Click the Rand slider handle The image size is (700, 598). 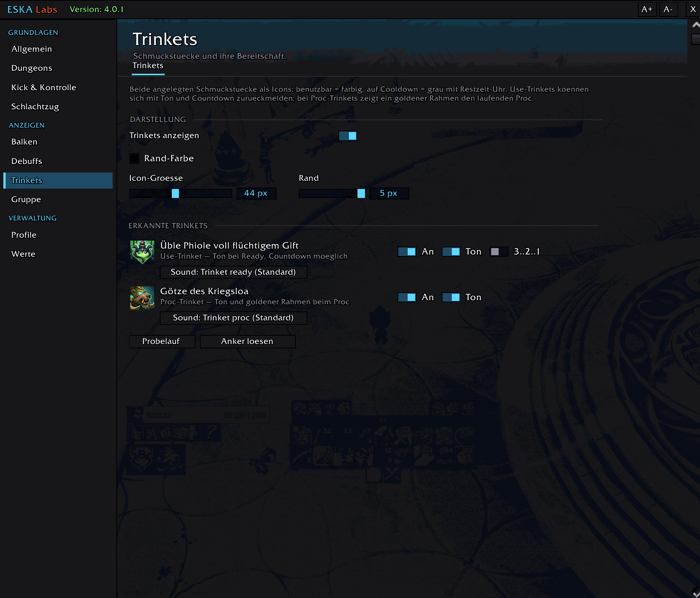(x=361, y=193)
